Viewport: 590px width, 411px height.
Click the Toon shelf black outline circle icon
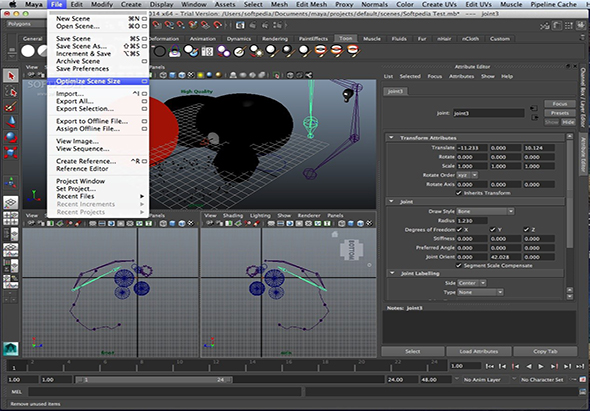click(160, 51)
